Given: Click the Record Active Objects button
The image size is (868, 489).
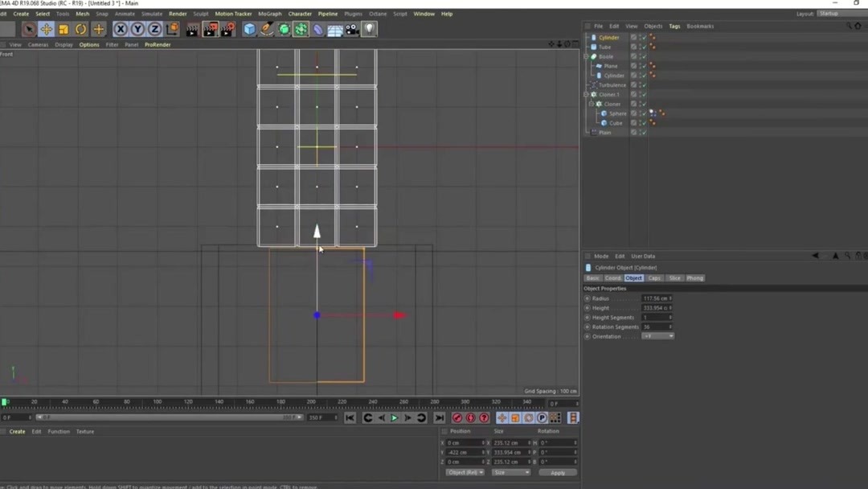Looking at the screenshot, I should (457, 418).
